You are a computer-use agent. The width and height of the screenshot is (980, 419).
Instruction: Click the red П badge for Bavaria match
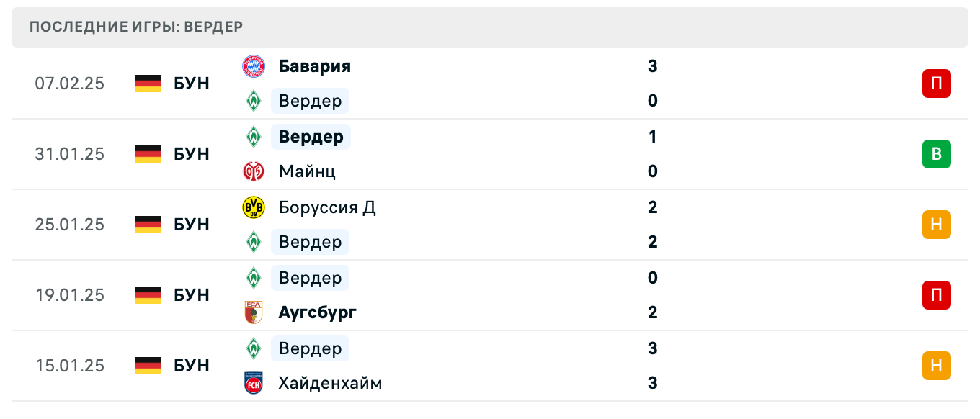[x=936, y=84]
